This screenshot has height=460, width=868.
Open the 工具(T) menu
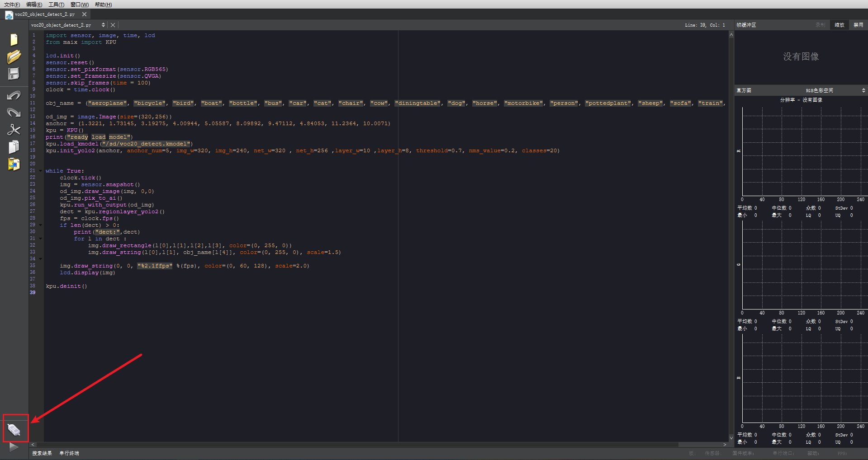tap(56, 5)
